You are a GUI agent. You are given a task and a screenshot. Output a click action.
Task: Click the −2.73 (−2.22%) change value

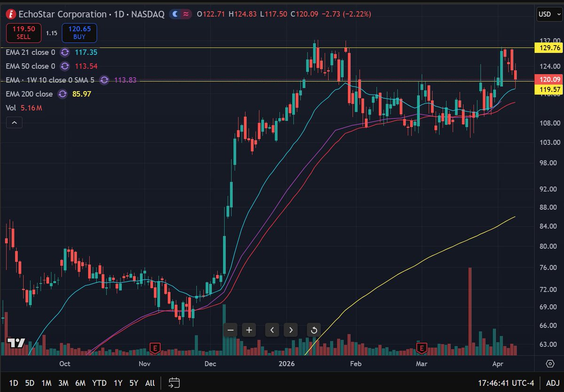point(347,14)
